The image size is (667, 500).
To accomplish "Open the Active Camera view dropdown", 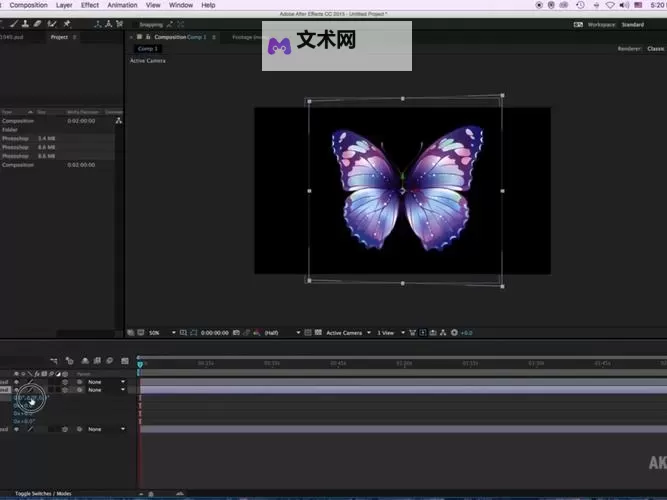I will tap(348, 333).
